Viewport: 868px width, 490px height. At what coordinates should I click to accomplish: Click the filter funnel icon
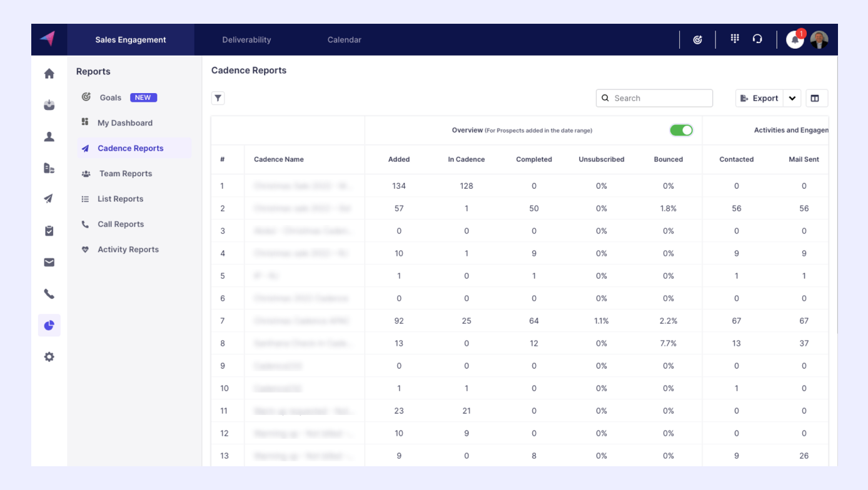pos(218,98)
